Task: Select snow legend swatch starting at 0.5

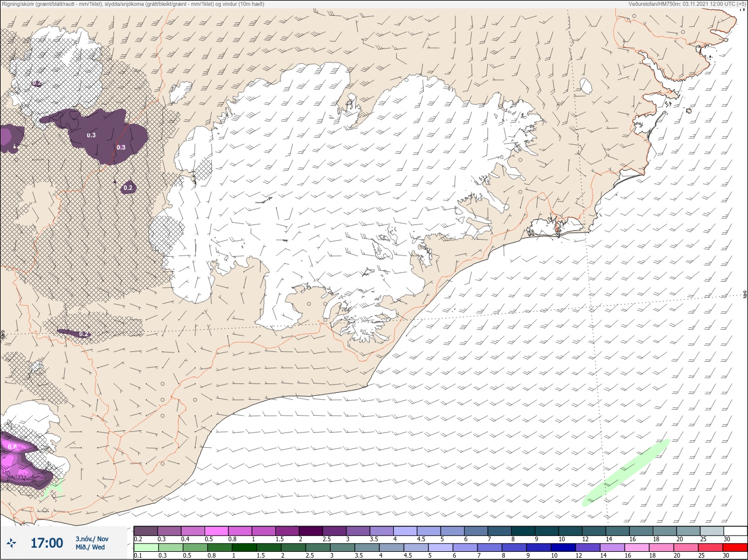Action: 216,531
